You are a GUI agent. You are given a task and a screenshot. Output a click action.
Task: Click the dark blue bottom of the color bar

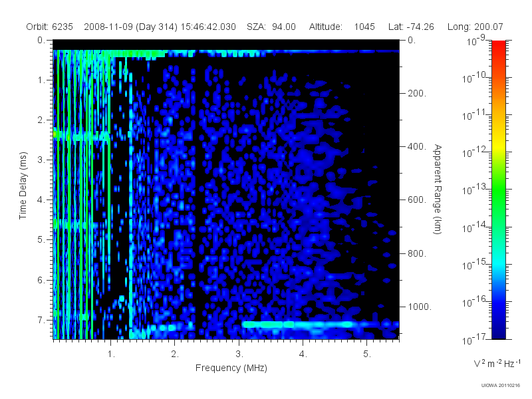[x=498, y=334]
